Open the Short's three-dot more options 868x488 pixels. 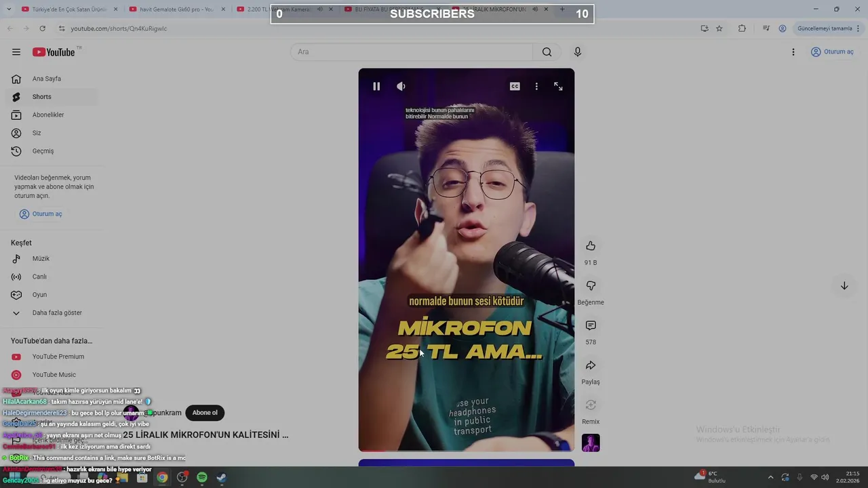tap(536, 86)
